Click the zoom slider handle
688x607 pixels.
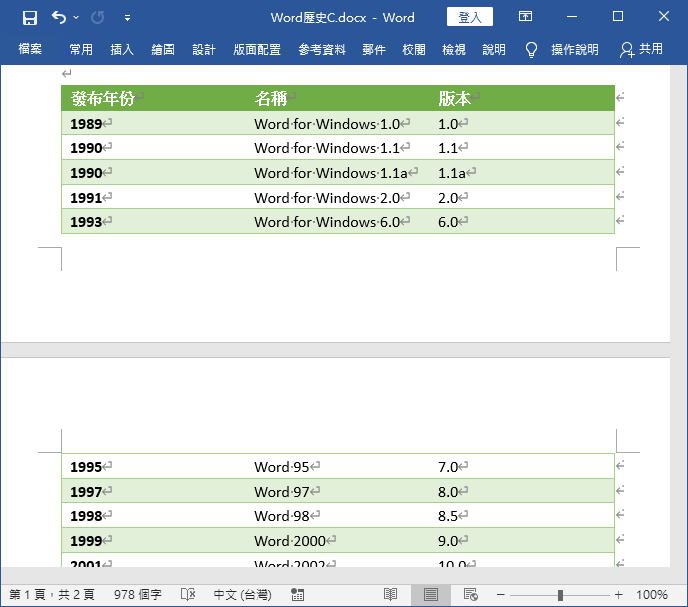click(560, 595)
